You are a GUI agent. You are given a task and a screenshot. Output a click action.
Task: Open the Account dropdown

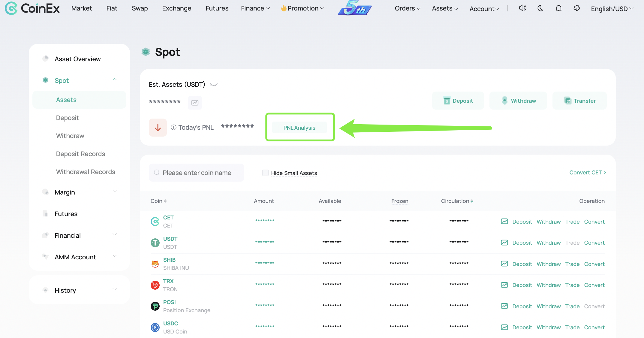click(x=484, y=9)
